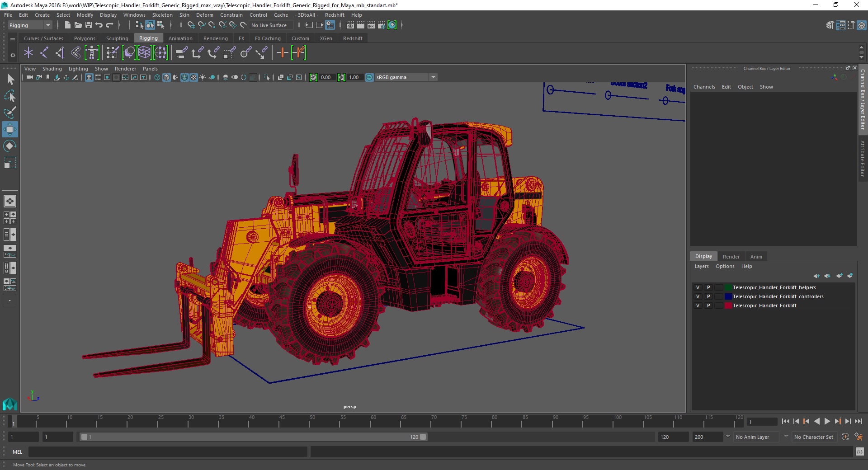This screenshot has width=868, height=470.
Task: Click the MEL command line input
Action: point(168,451)
